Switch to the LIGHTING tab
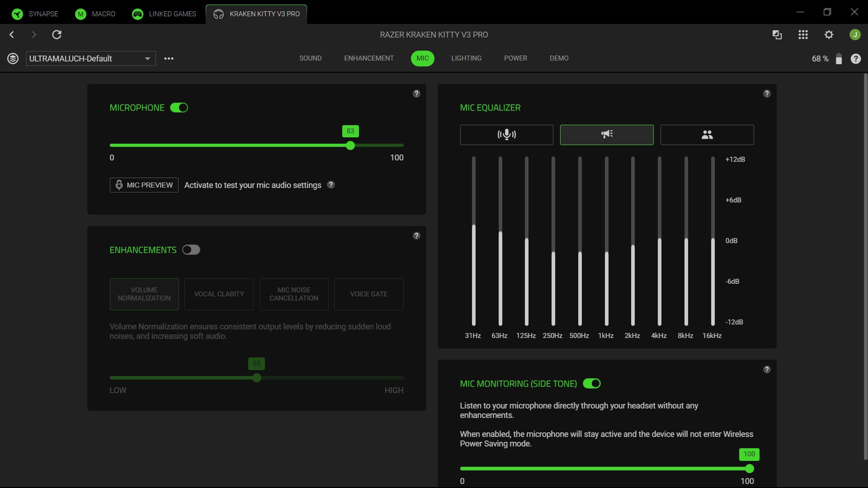 click(466, 58)
